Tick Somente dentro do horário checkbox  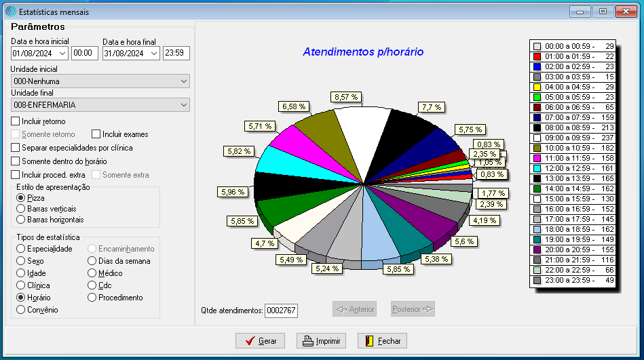pos(16,161)
